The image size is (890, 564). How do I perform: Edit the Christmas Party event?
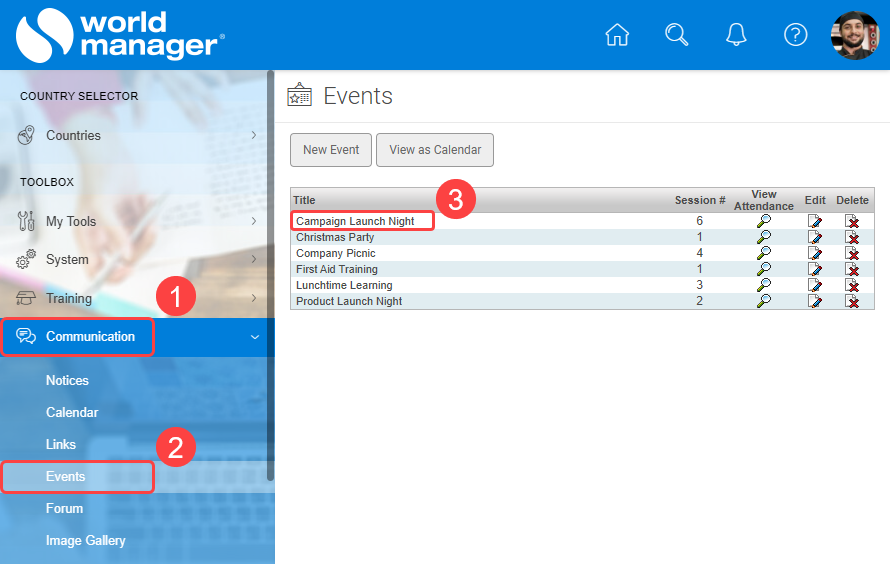tap(815, 237)
